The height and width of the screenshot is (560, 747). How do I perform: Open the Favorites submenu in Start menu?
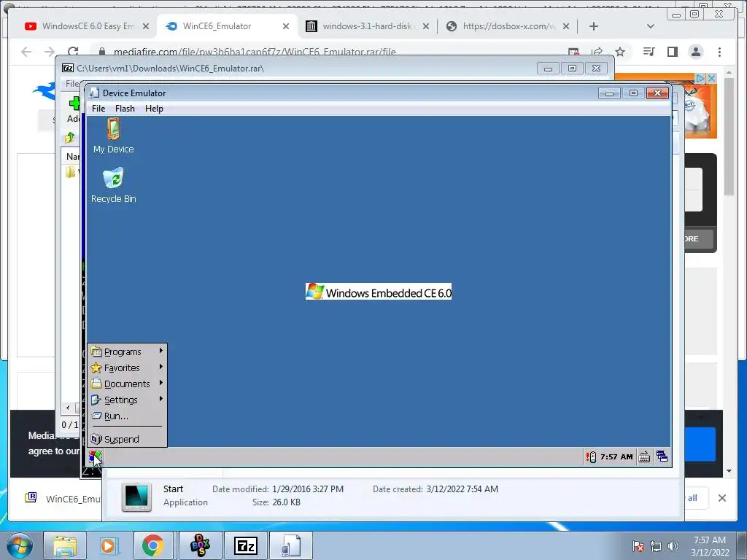click(127, 367)
